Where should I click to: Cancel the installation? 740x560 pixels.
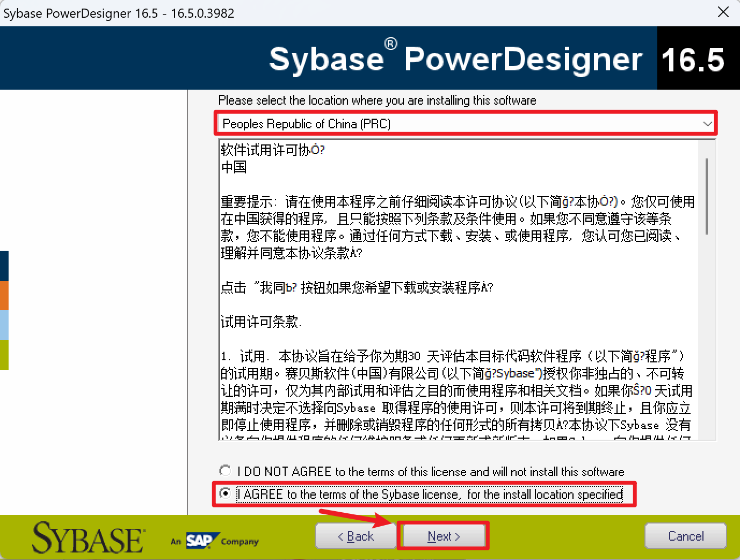pos(685,535)
